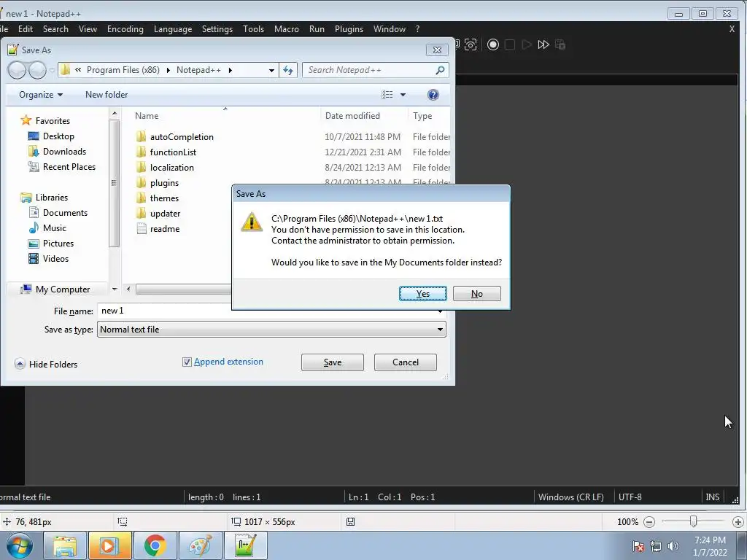The height and width of the screenshot is (560, 747).
Task: Refresh the folder with the address bar refresh icon
Action: pos(288,70)
